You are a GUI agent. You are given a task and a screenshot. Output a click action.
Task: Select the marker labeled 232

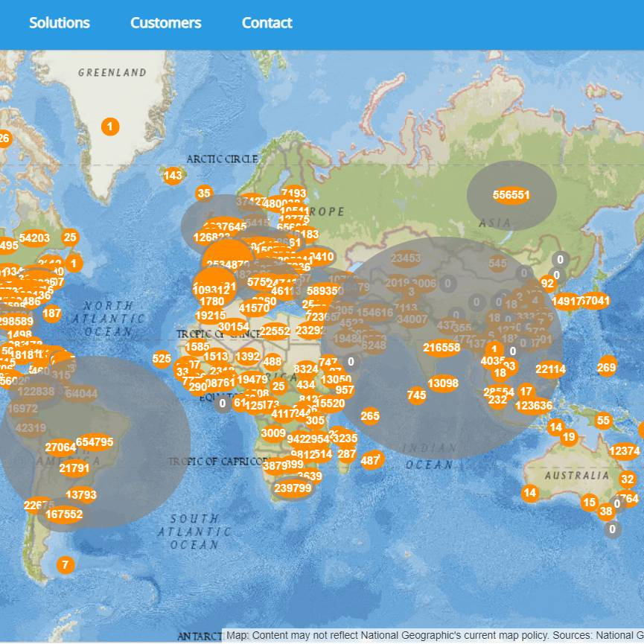click(498, 400)
